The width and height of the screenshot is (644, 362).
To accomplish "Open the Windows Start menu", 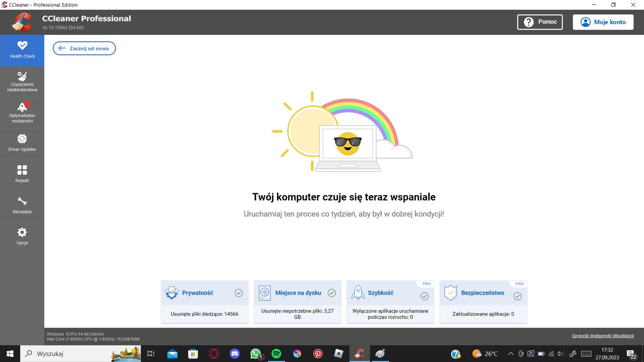I will 10,354.
